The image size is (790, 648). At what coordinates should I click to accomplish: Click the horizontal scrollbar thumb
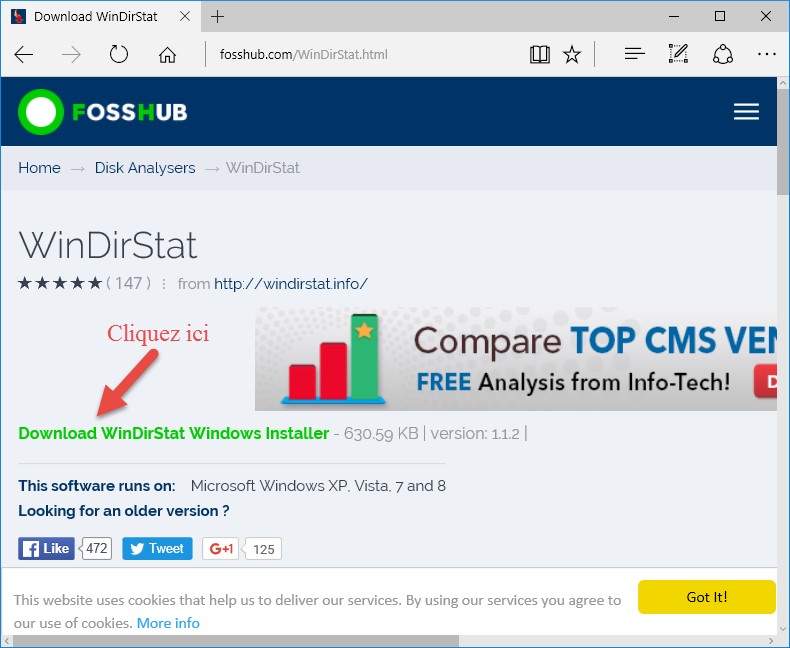click(235, 640)
